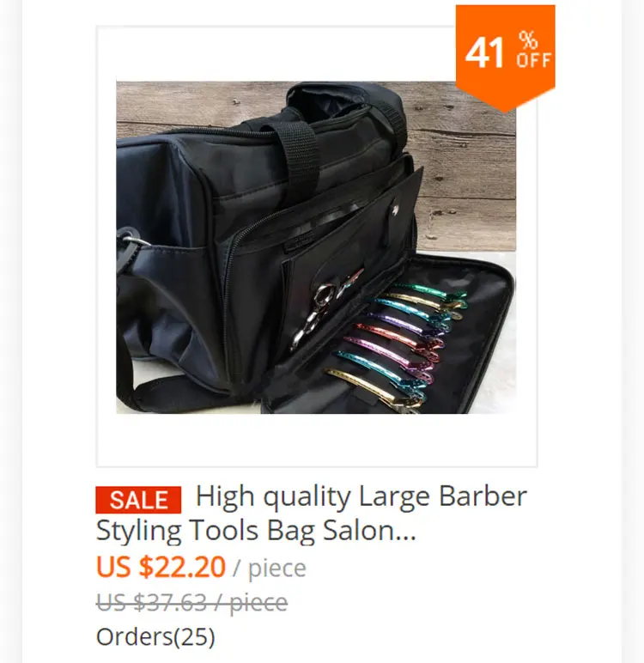This screenshot has width=644, height=663.
Task: Open the black barber bag product photo
Action: [x=316, y=247]
